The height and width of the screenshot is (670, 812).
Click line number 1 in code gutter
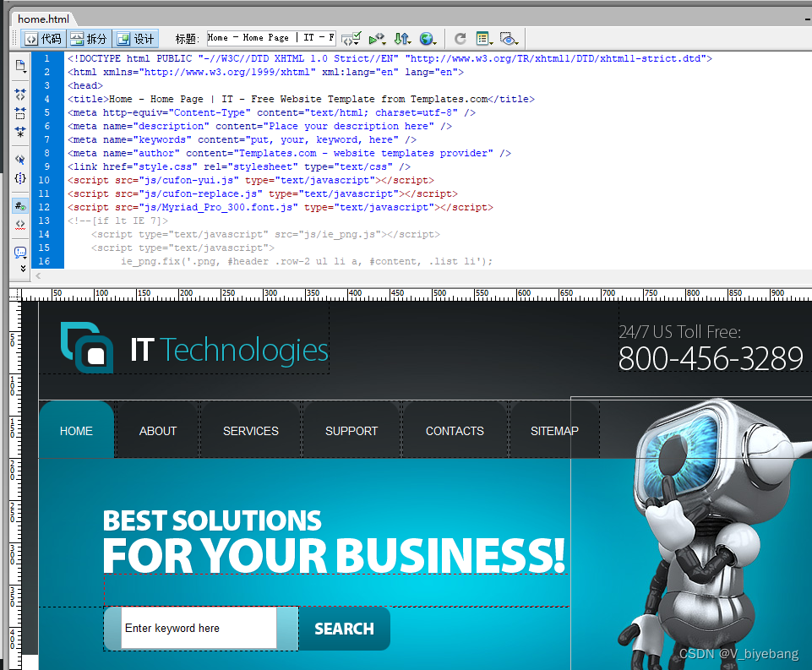(x=46, y=58)
